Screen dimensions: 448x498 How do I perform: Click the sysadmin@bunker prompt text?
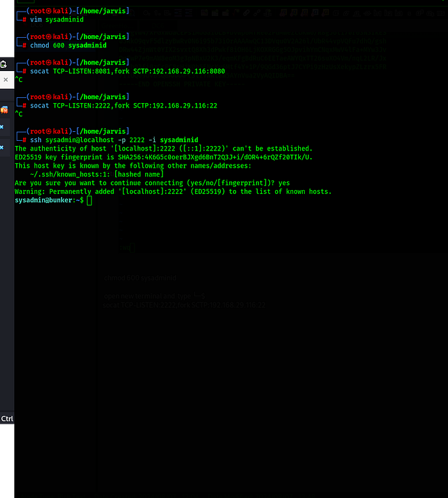[x=49, y=200]
